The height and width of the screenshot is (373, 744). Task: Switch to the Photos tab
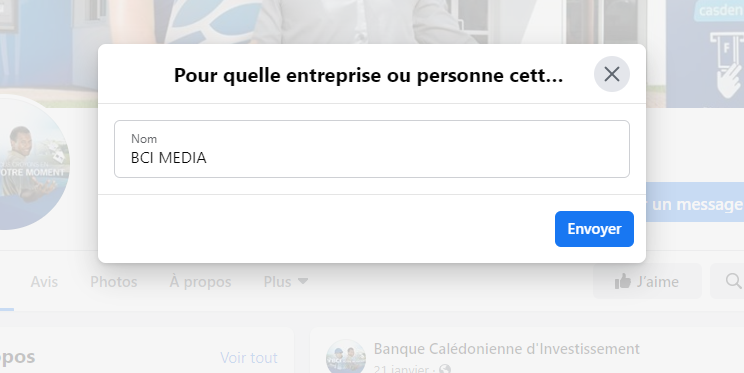coord(114,282)
